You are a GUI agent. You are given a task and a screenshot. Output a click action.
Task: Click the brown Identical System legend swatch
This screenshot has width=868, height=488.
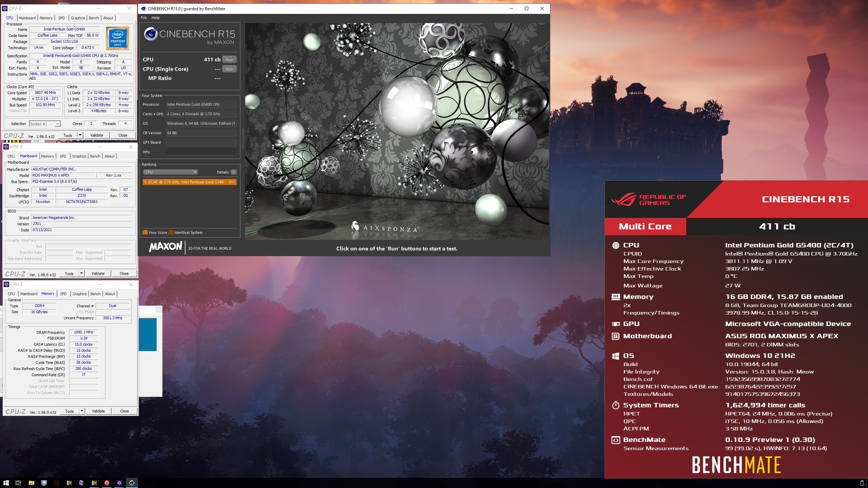coord(171,232)
